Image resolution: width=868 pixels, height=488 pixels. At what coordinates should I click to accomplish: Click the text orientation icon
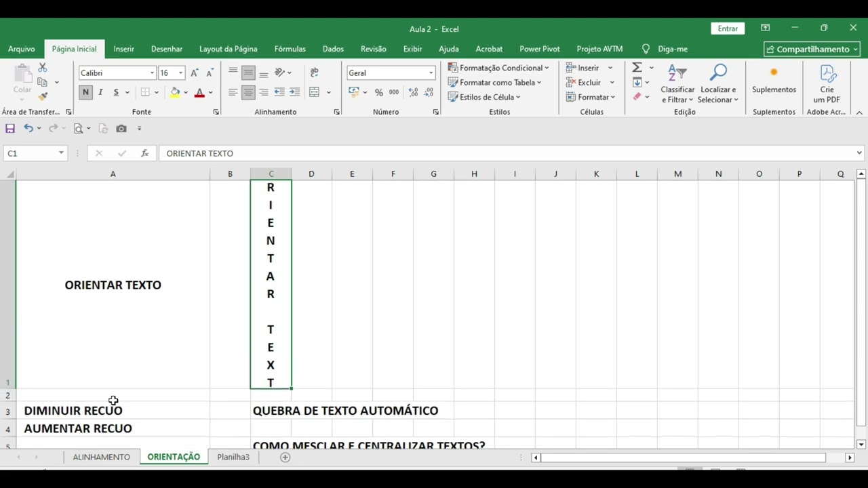280,73
